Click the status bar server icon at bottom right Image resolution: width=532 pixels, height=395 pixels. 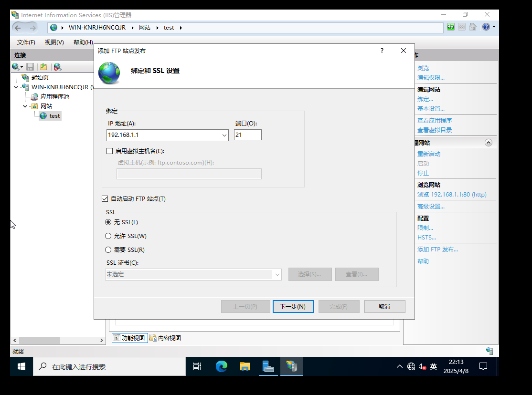tap(489, 351)
